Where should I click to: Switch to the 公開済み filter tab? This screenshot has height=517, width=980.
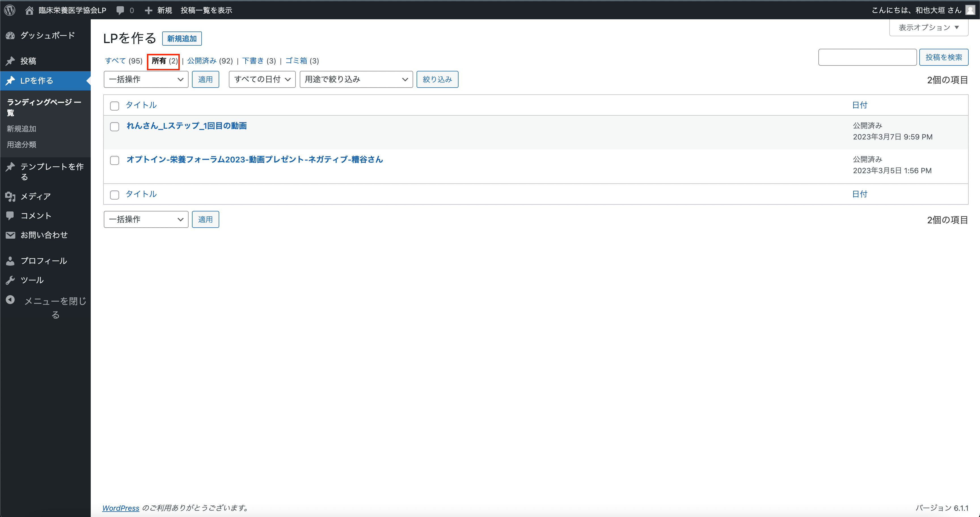tap(202, 61)
